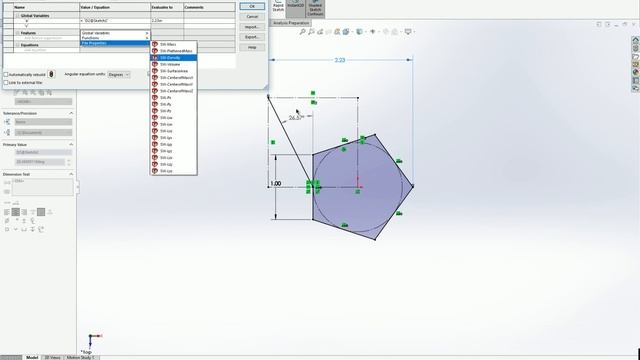Collapse Tolerance/Precision panel
Viewport: 640px width, 360px height.
pos(71,113)
